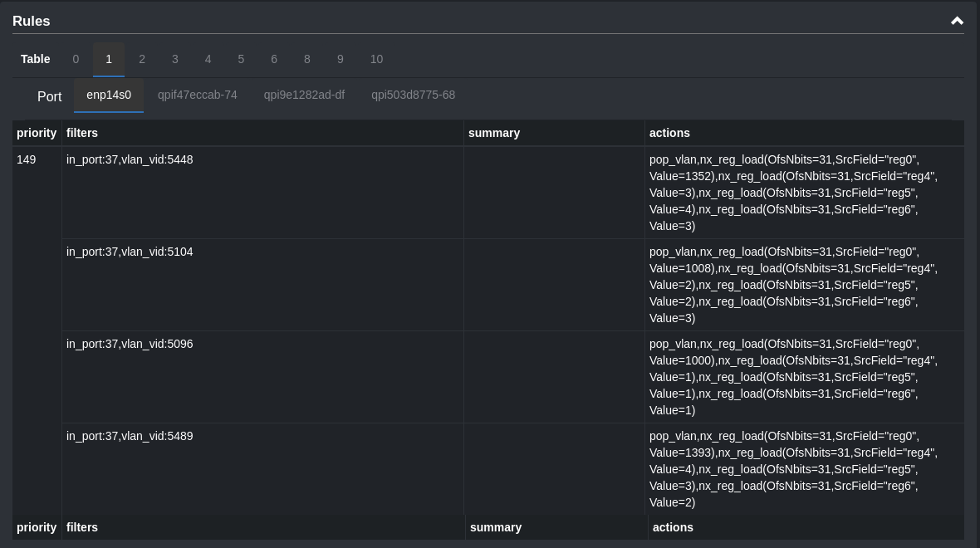Click the filters column header

pos(82,133)
